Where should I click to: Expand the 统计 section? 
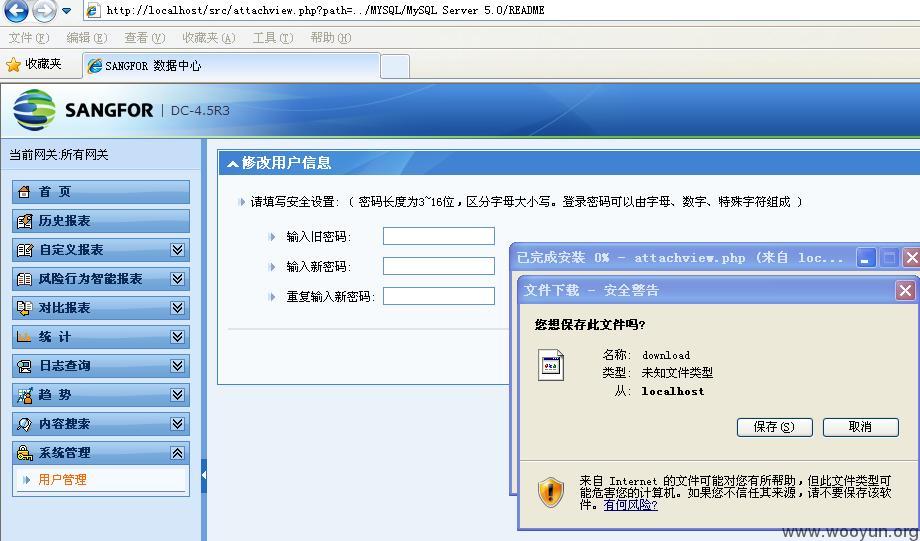pos(178,337)
